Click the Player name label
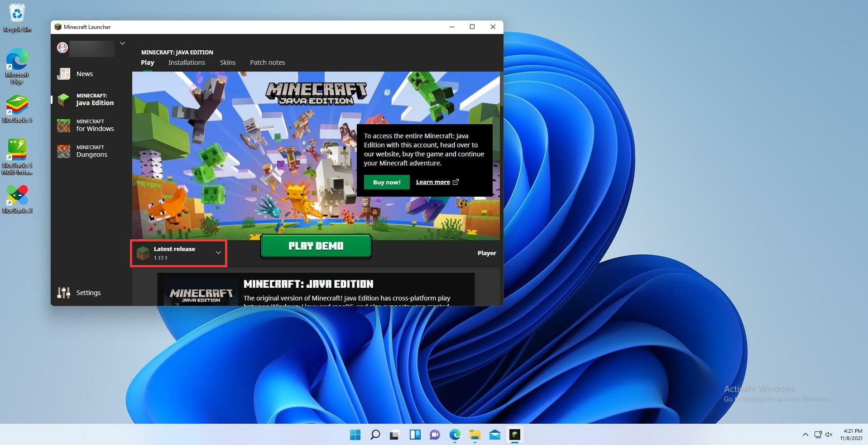The image size is (868, 445). click(487, 253)
